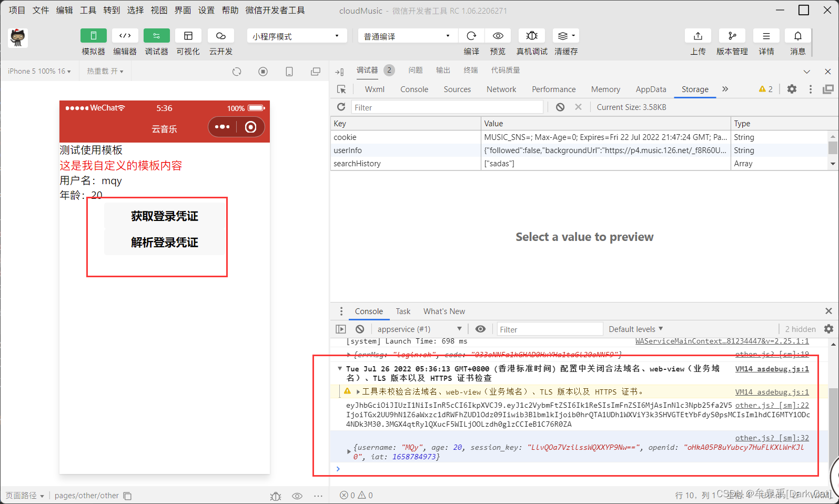Clear all storage icon
Screen dimensions: 839x504
coord(560,107)
